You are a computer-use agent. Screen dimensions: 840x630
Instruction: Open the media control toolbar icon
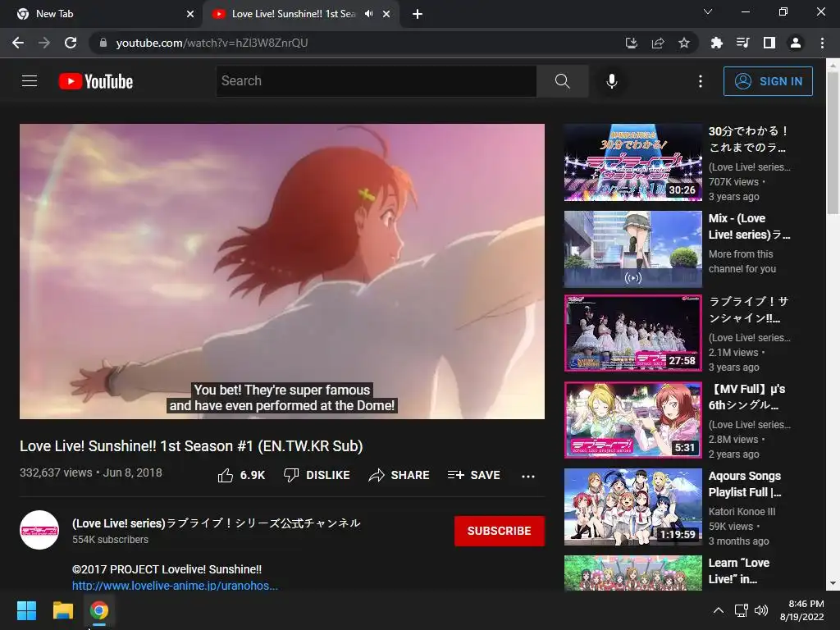pos(743,43)
